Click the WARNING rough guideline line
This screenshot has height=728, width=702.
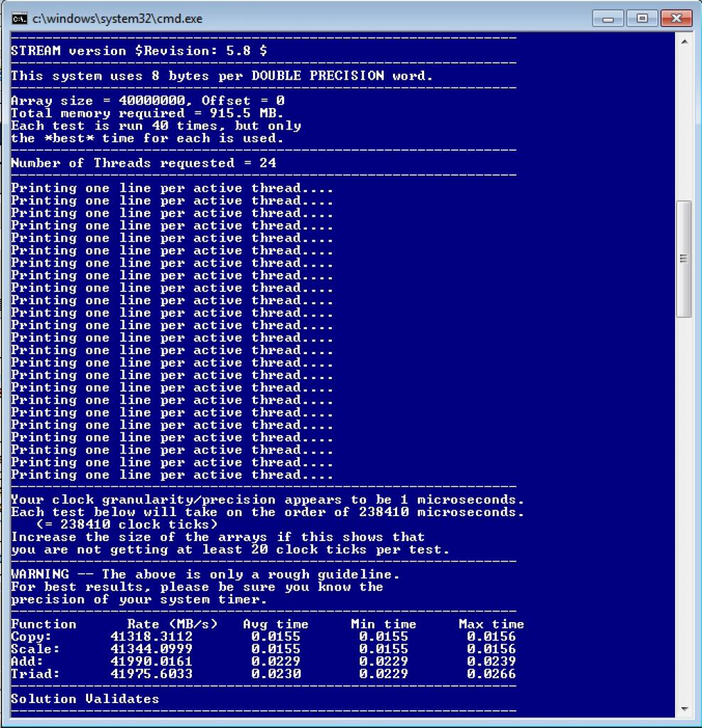point(205,574)
